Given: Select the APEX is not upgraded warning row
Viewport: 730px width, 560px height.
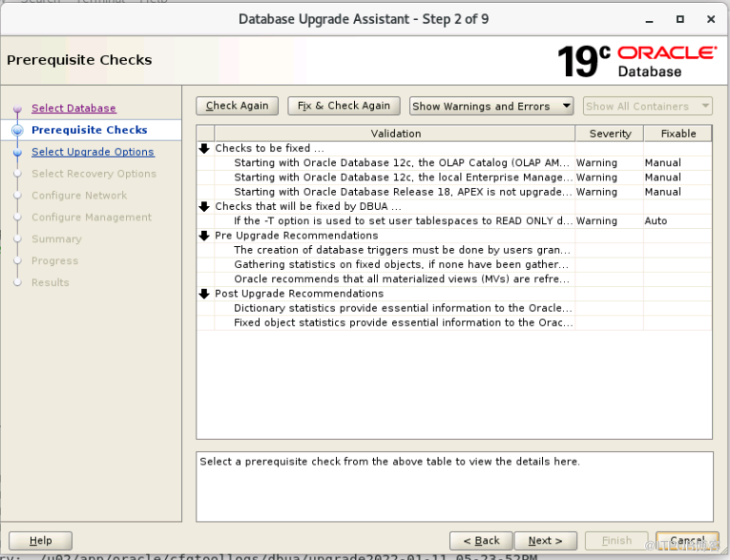Looking at the screenshot, I should pyautogui.click(x=454, y=192).
